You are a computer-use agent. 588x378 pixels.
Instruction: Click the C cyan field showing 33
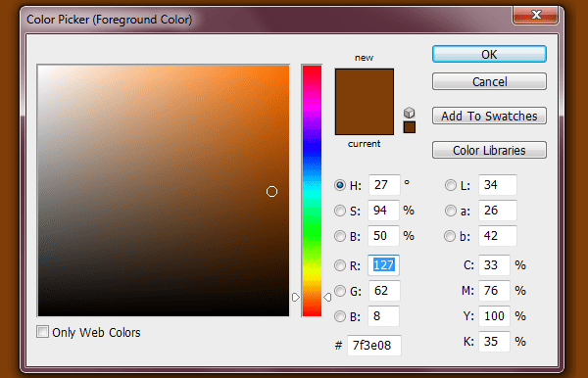pyautogui.click(x=494, y=264)
